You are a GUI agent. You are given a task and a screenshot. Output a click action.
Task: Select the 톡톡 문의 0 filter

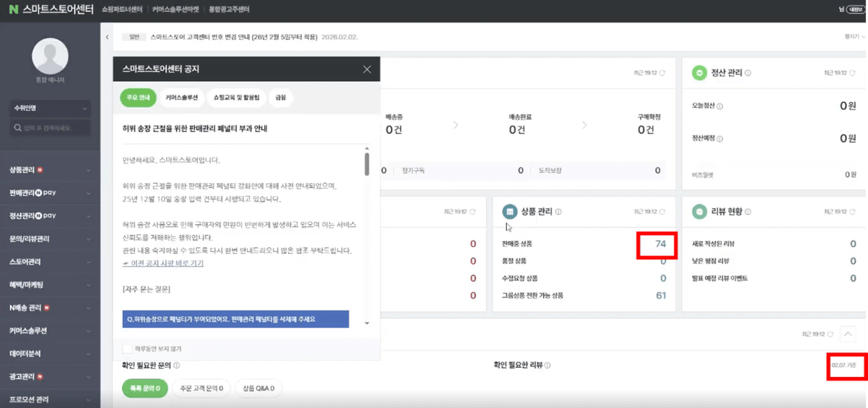click(144, 388)
